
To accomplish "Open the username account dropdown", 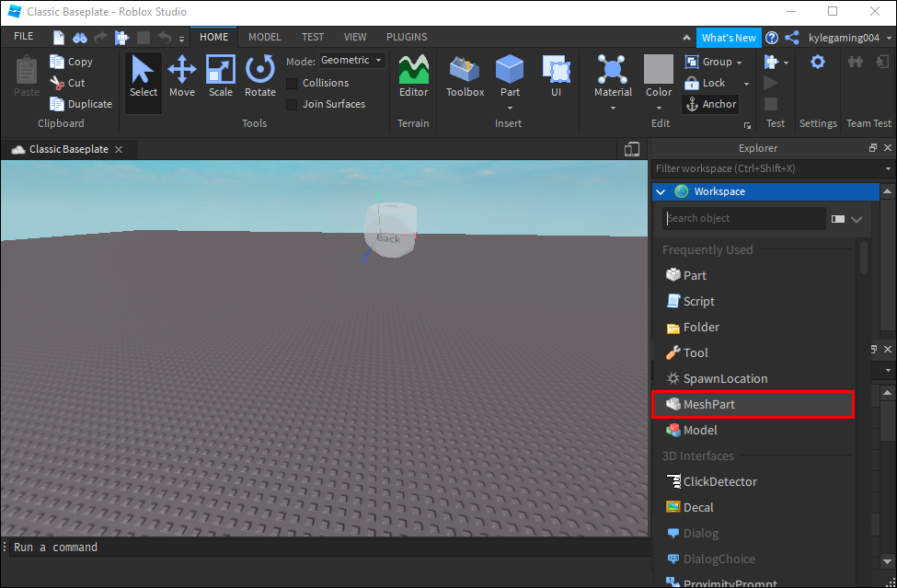I will point(889,38).
